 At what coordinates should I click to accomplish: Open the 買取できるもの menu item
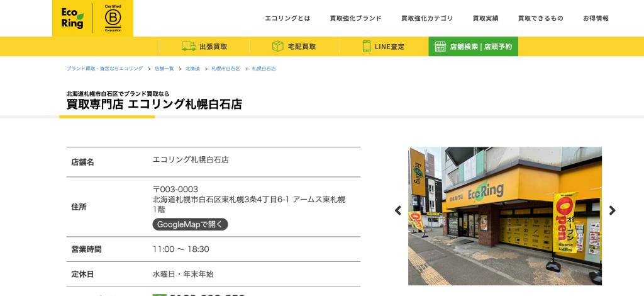tap(540, 18)
